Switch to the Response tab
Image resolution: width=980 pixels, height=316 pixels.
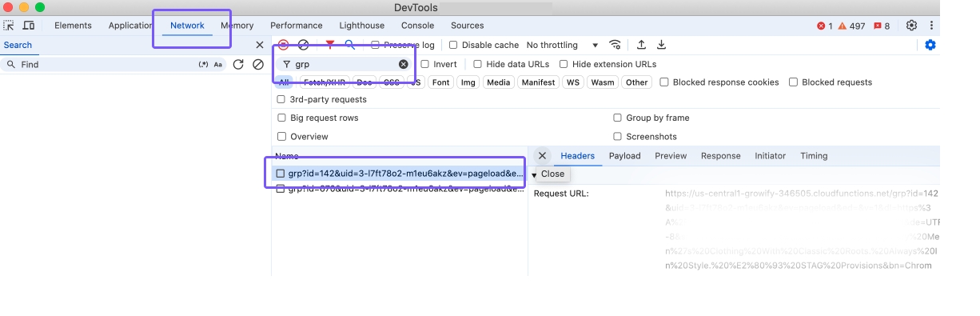coord(720,156)
